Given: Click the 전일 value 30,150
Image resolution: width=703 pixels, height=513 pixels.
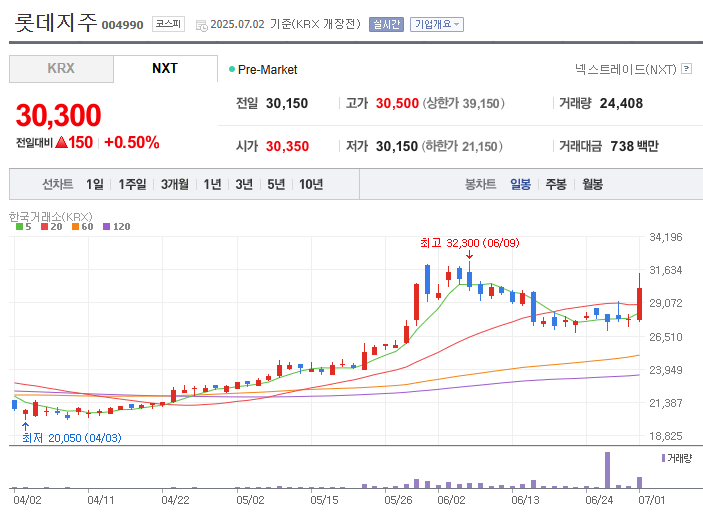Looking at the screenshot, I should point(287,104).
